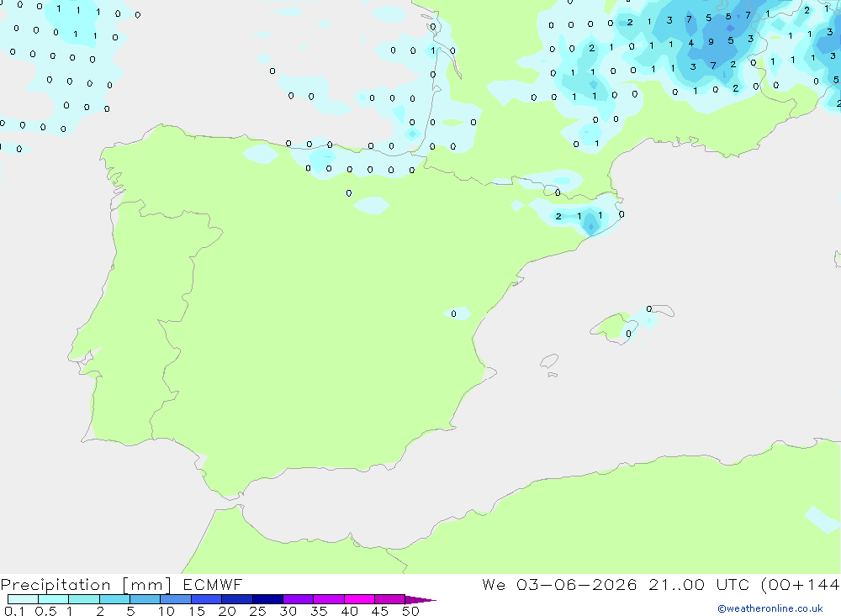Click the "25" legend scale label

[x=257, y=611]
